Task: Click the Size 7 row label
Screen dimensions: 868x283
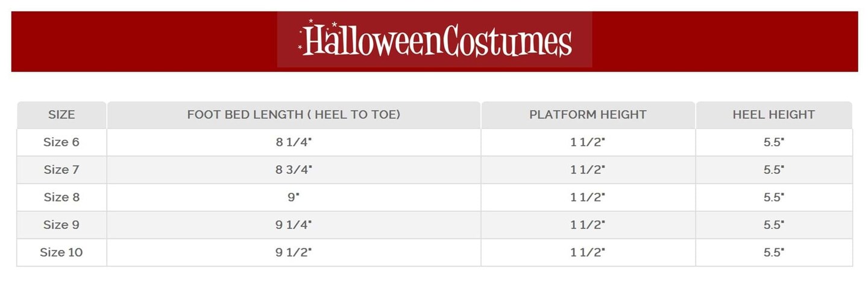Action: pos(61,170)
